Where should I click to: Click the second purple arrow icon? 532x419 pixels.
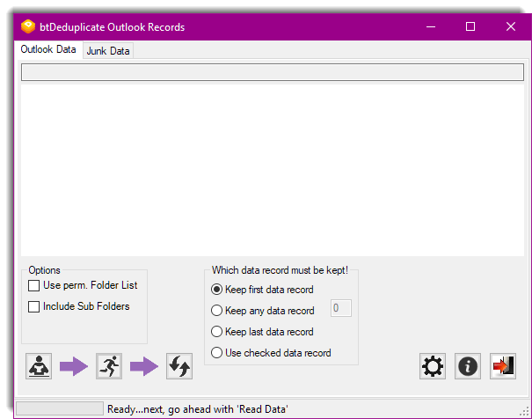[x=144, y=366]
